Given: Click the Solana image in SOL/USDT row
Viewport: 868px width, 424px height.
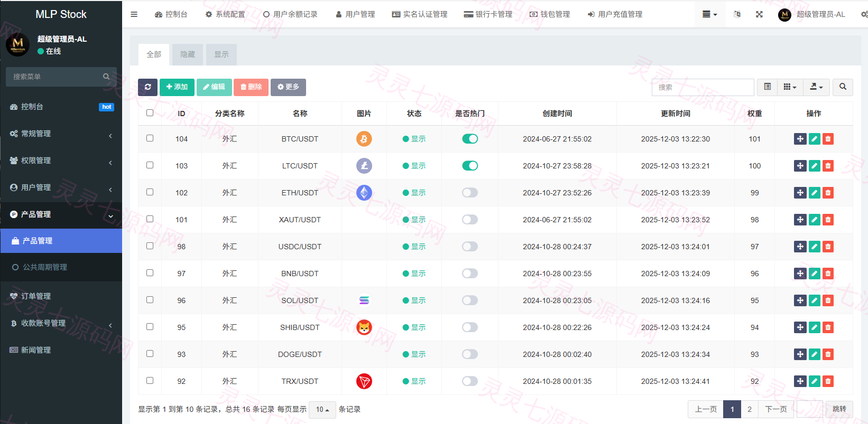Looking at the screenshot, I should pos(364,300).
